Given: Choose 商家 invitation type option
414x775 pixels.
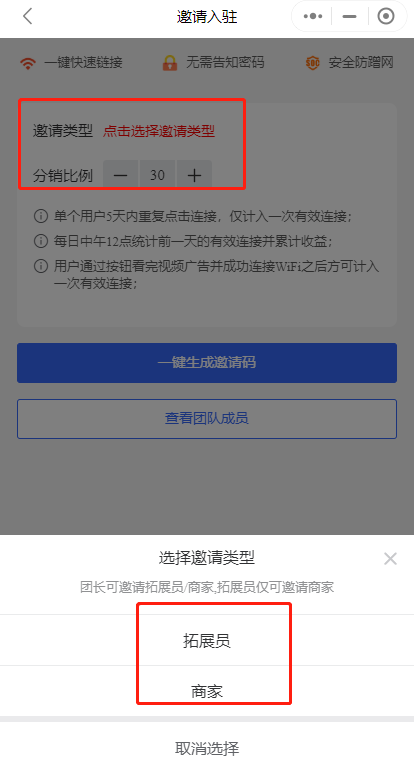Looking at the screenshot, I should (x=207, y=691).
